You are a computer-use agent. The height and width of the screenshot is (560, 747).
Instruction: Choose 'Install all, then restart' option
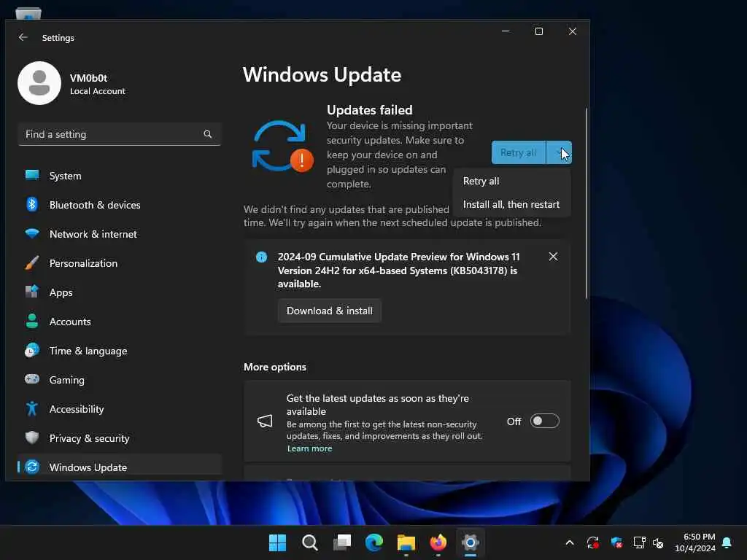511,204
